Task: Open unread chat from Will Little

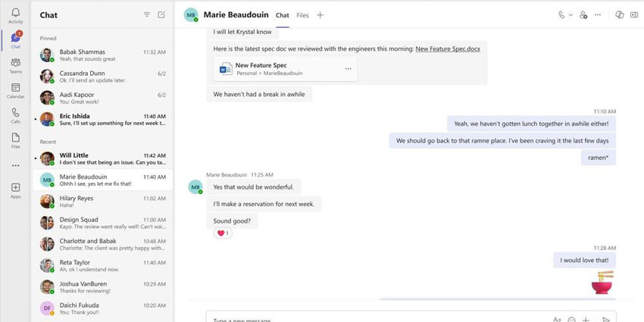Action: 103,158
